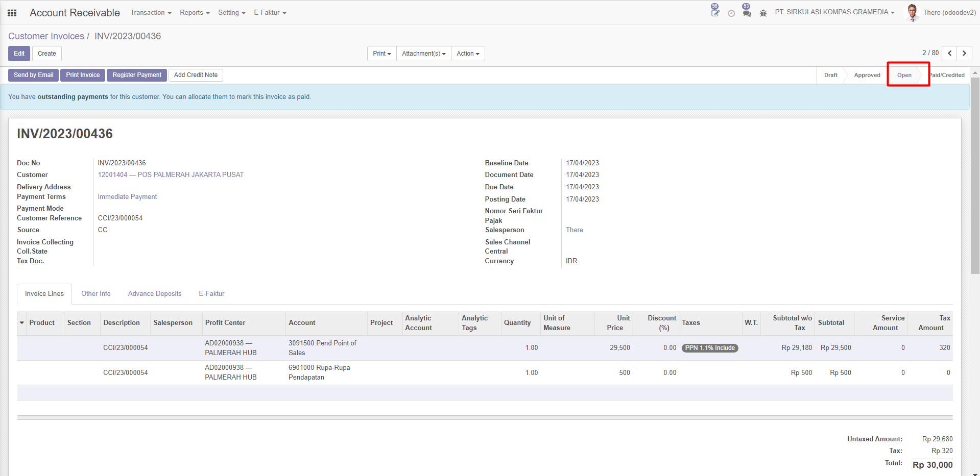Viewport: 980px width, 476px height.
Task: Click the user avatar picture
Action: pos(912,12)
